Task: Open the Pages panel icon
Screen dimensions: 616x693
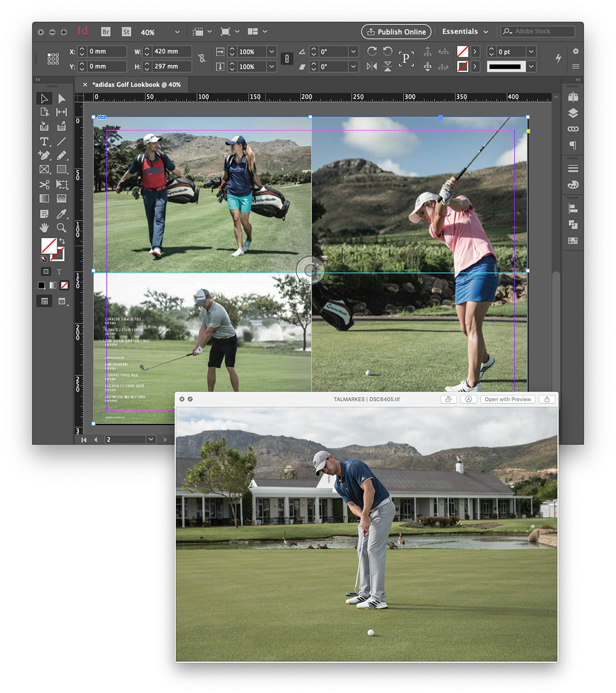Action: pos(573,98)
